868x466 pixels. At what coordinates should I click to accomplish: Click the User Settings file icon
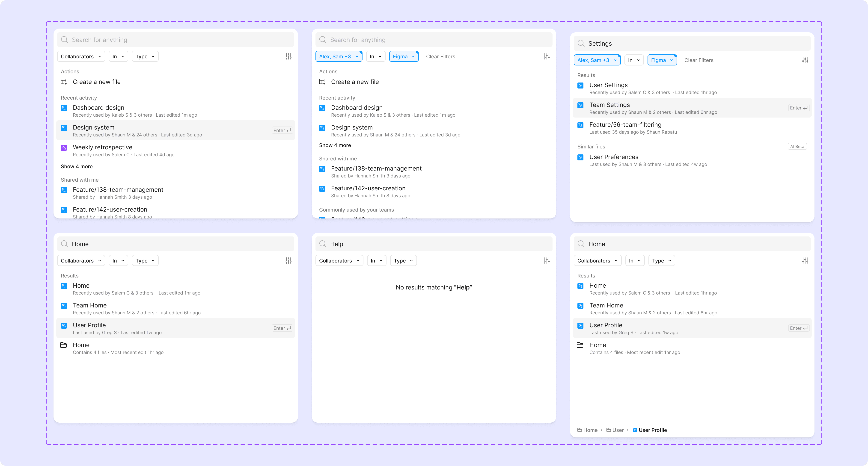pos(580,86)
